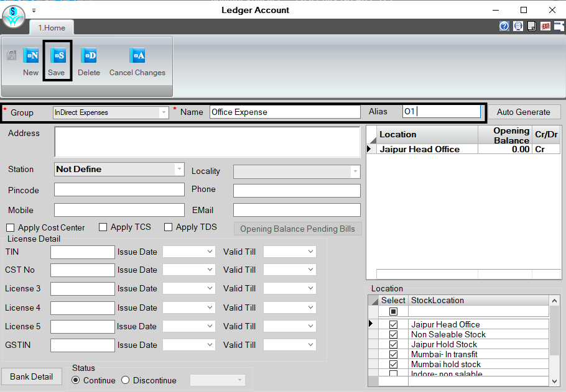The width and height of the screenshot is (566, 392).
Task: Open the Bank Detail button
Action: click(x=31, y=376)
